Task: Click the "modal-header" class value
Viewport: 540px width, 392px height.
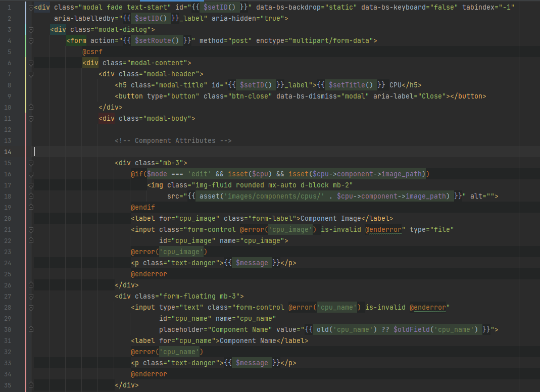Action: 171,74
